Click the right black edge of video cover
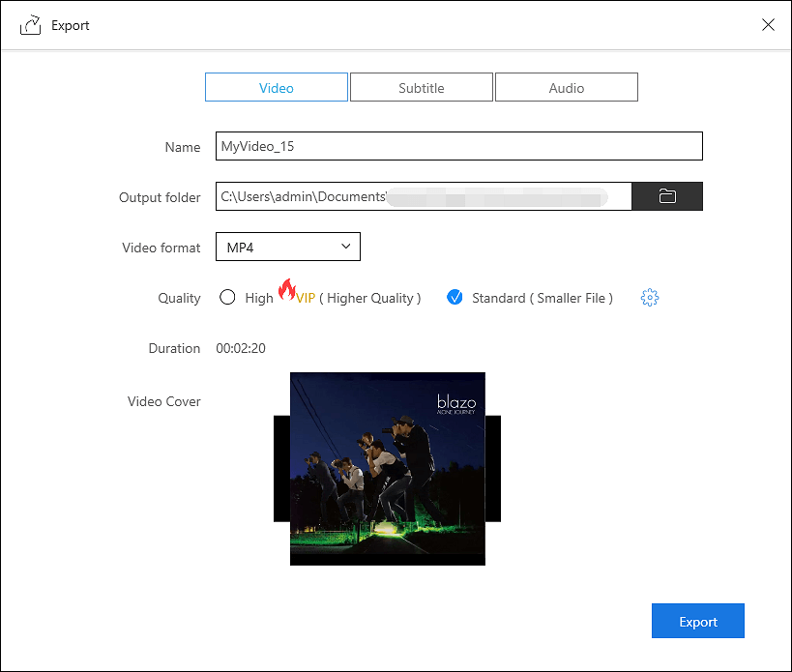 pos(493,469)
